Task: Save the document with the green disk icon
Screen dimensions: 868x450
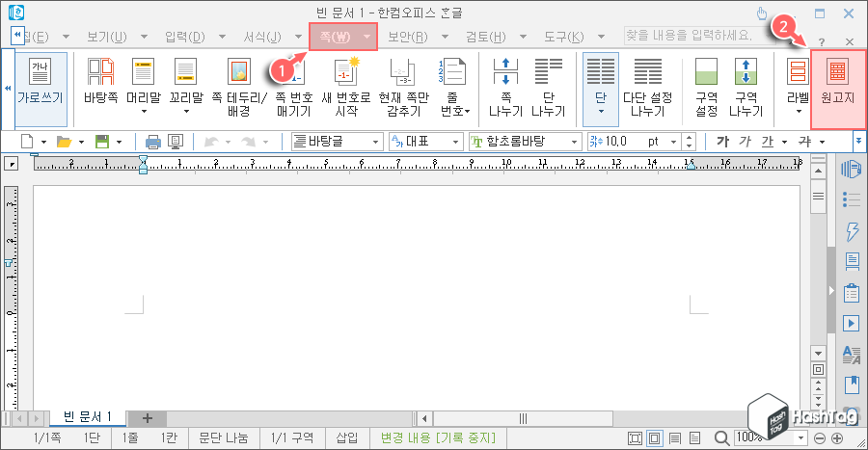Action: click(102, 142)
